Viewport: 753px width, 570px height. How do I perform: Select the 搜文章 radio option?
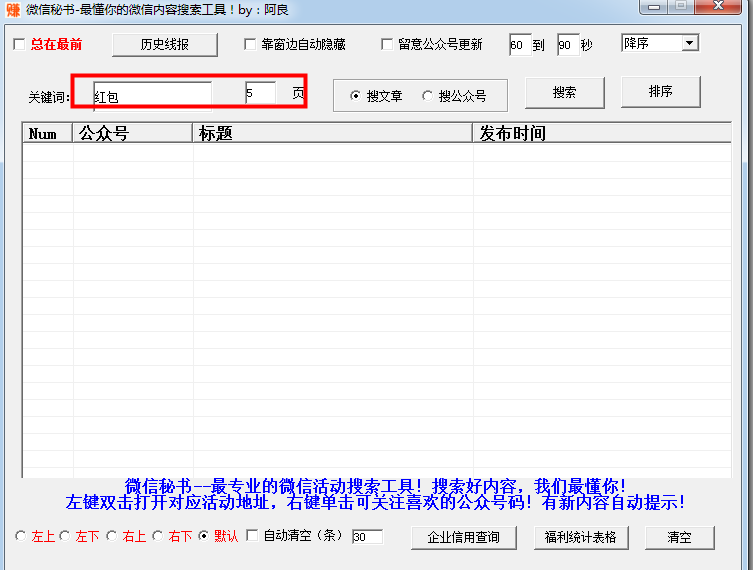355,96
